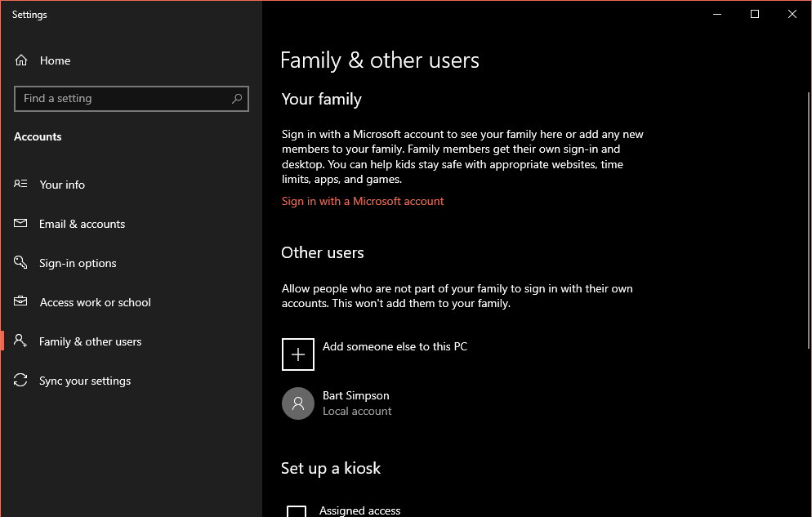Image resolution: width=812 pixels, height=517 pixels.
Task: Click the Access work or school briefcase icon
Action: click(20, 301)
